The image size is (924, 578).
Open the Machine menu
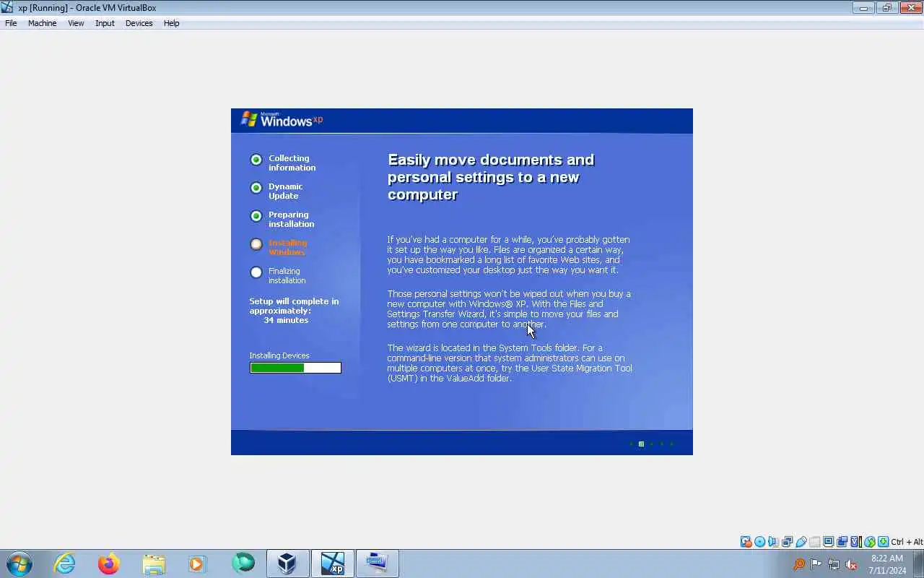(42, 23)
